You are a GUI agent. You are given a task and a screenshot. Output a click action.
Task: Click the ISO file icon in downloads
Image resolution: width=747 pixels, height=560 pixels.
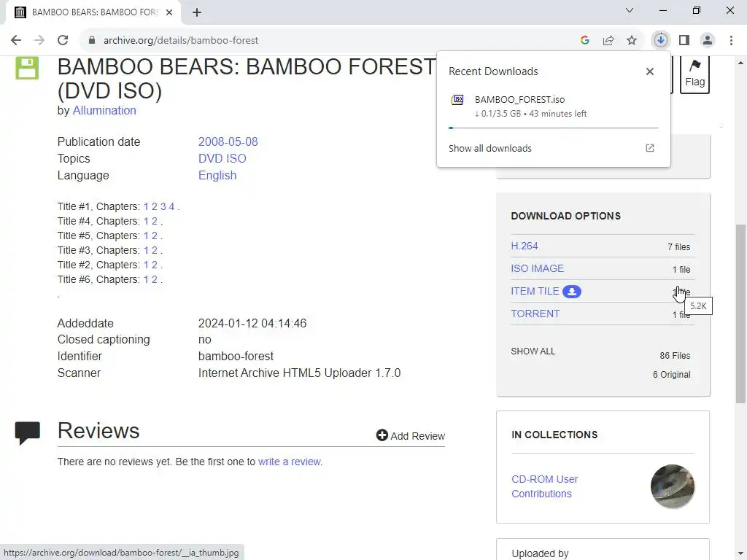[x=457, y=99]
